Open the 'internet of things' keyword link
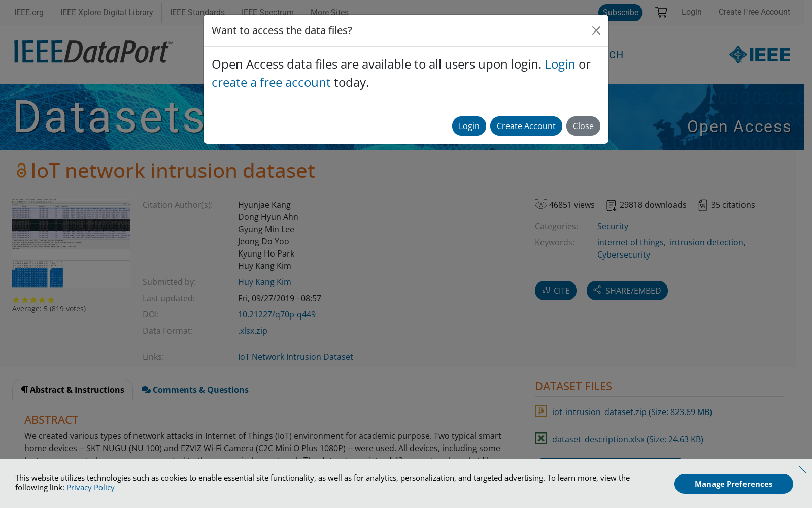Image resolution: width=812 pixels, height=508 pixels. pos(630,243)
